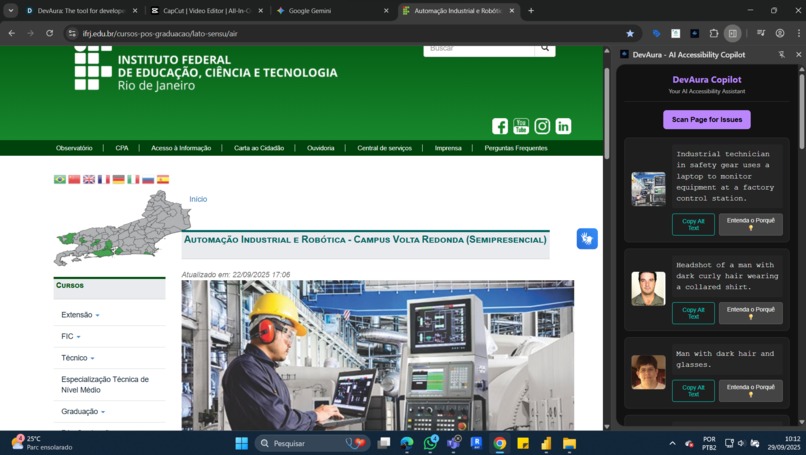806x455 pixels.
Task: Expand the FIC courses submenu
Action: click(71, 336)
